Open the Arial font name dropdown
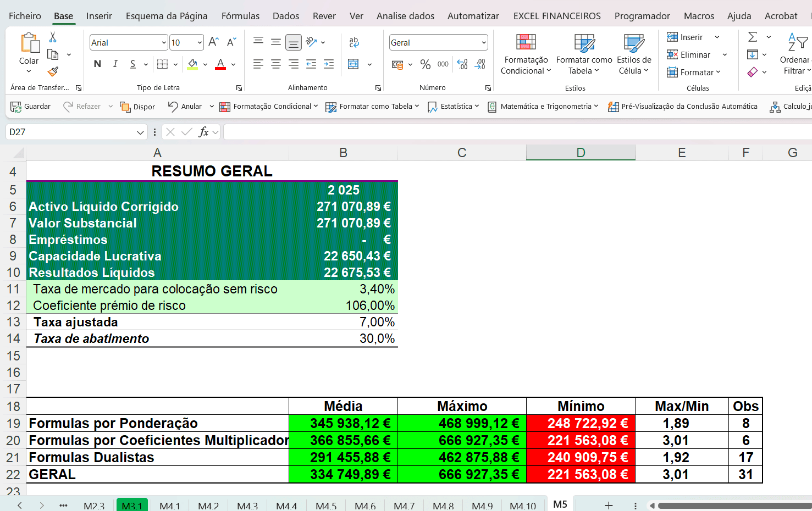812x511 pixels. click(164, 42)
